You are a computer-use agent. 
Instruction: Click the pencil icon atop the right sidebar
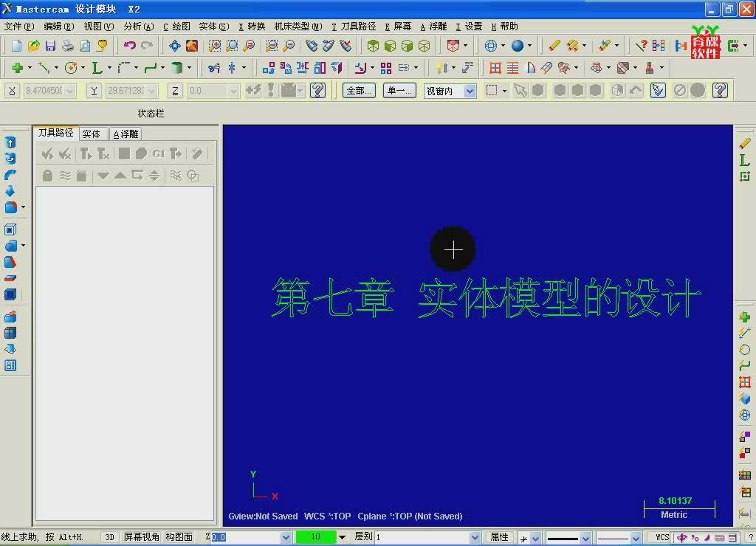[x=744, y=143]
